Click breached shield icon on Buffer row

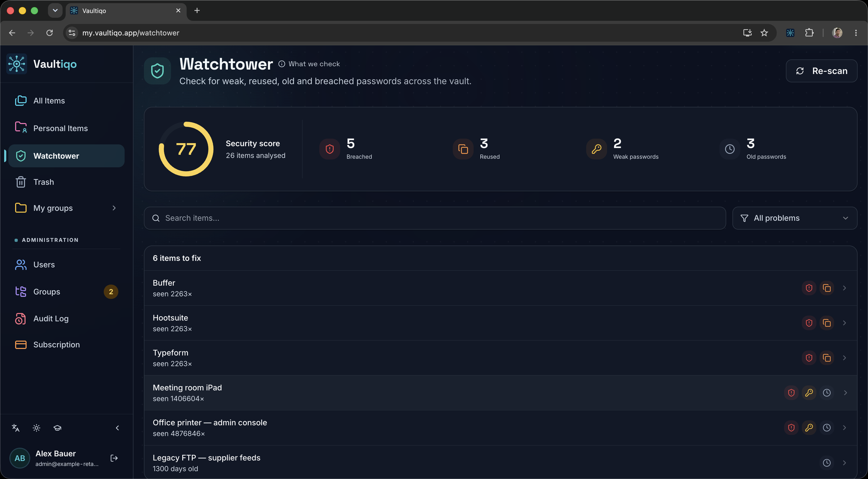pyautogui.click(x=809, y=288)
